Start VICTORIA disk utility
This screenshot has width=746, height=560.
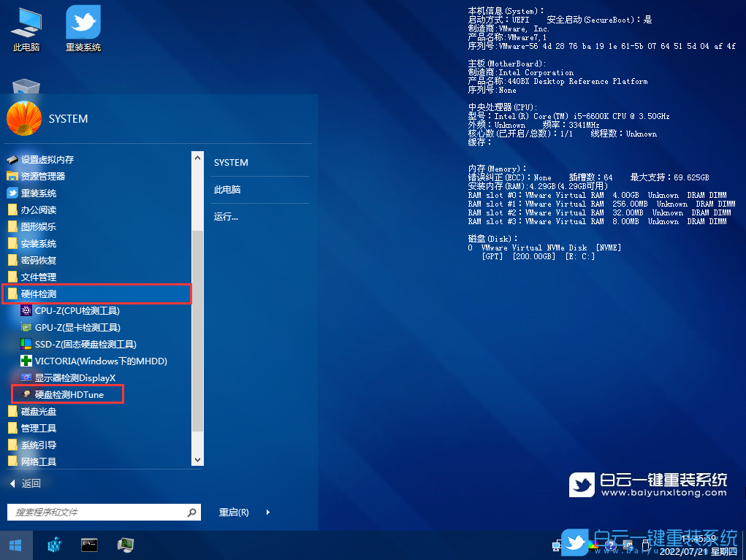coord(101,361)
